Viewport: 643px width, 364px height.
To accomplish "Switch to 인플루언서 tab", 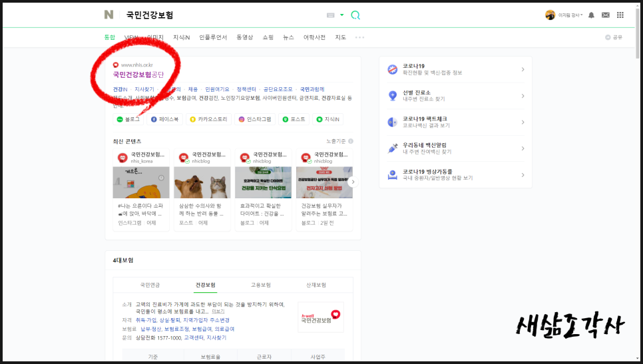I will tap(213, 37).
